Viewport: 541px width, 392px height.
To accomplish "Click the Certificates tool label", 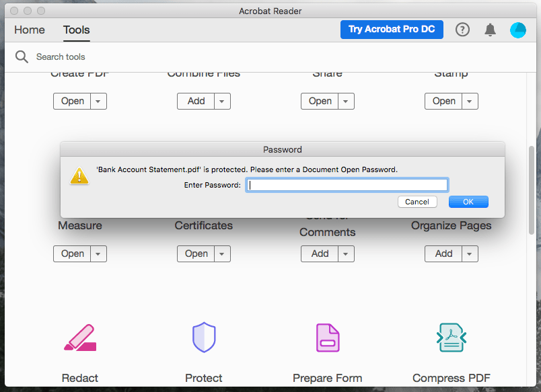I will [x=204, y=225].
